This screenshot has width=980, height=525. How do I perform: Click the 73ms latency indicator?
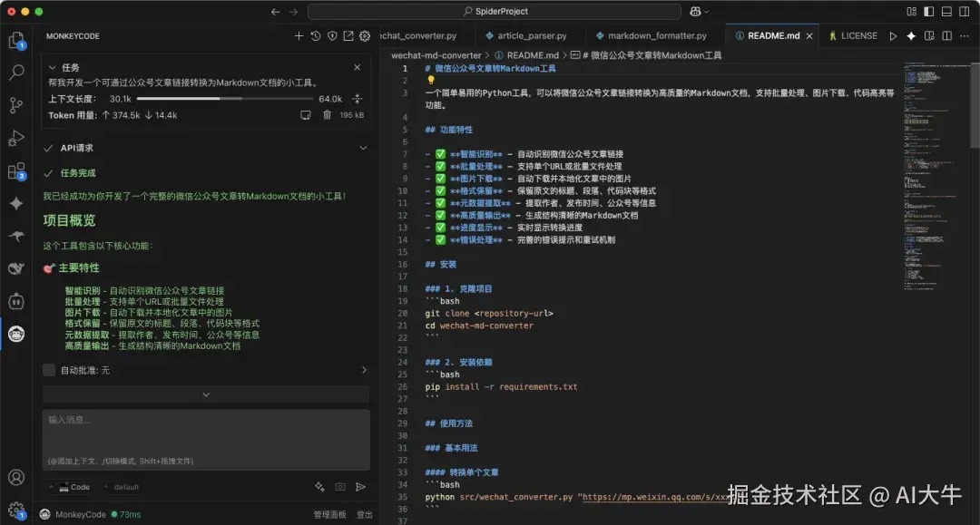click(126, 514)
